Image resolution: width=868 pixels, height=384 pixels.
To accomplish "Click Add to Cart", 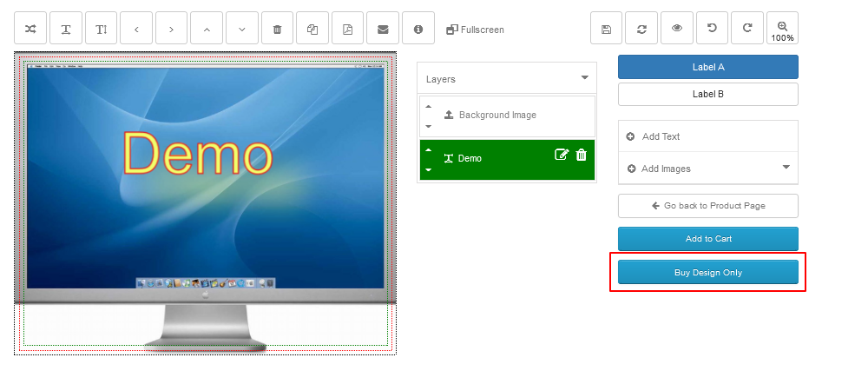I will [708, 239].
